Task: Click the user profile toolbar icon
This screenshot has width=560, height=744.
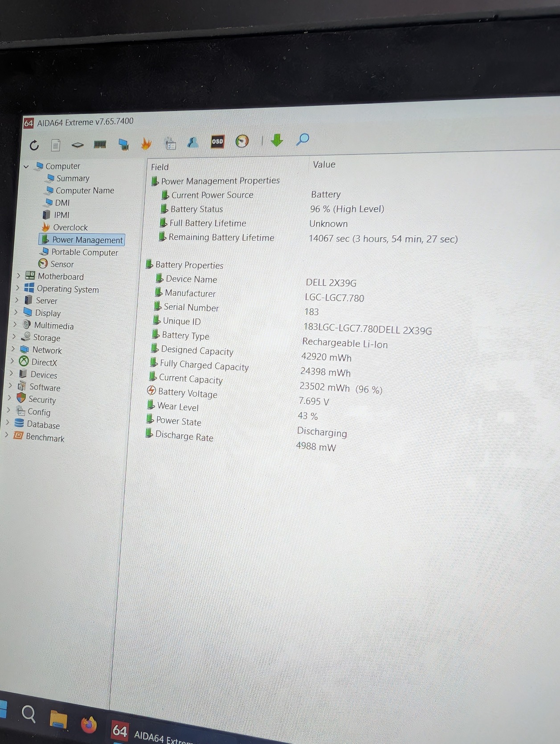Action: point(193,142)
